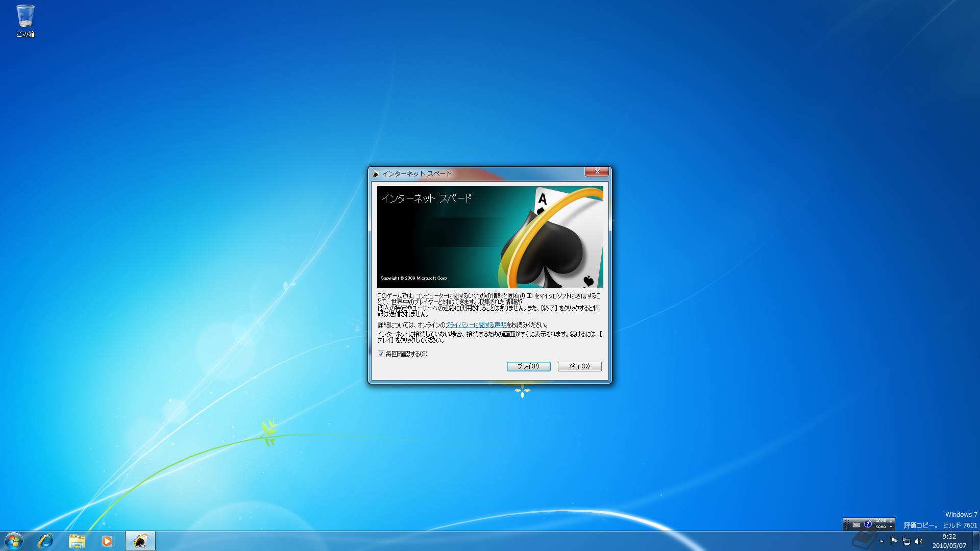Open the Action Center flag icon
980x551 pixels.
tap(894, 541)
